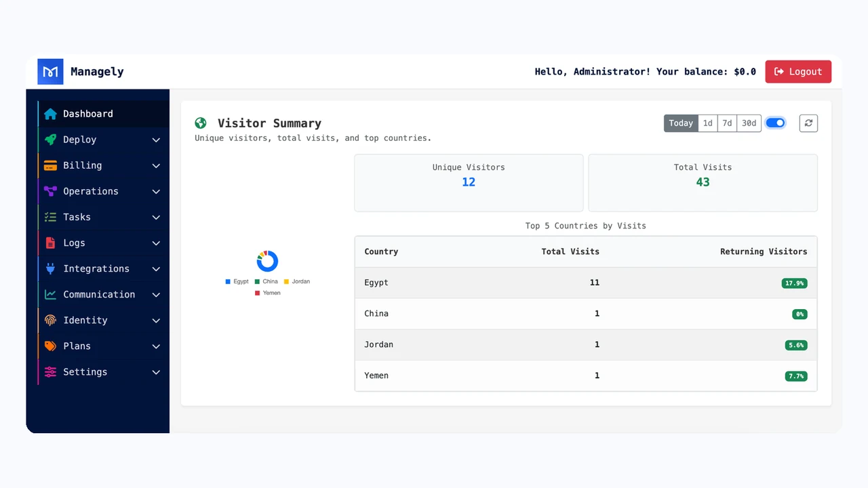The width and height of the screenshot is (868, 488).
Task: Click the Unique Visitors card
Action: (469, 182)
